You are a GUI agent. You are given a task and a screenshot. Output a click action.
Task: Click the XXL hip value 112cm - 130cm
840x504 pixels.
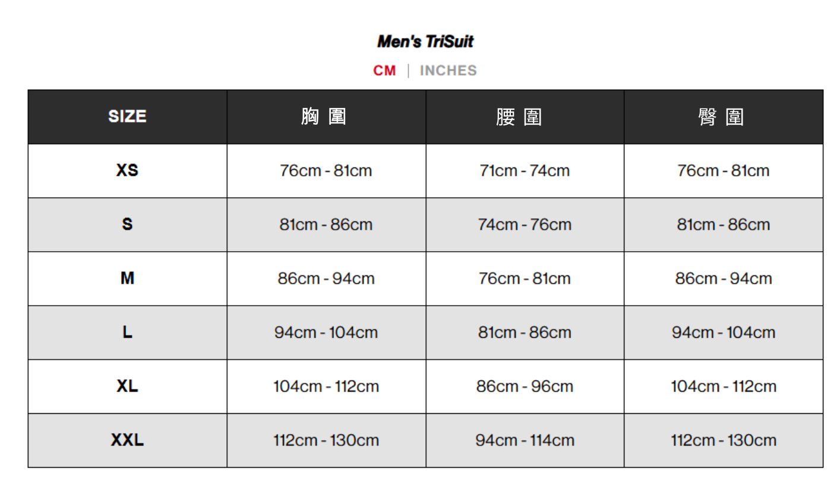724,440
